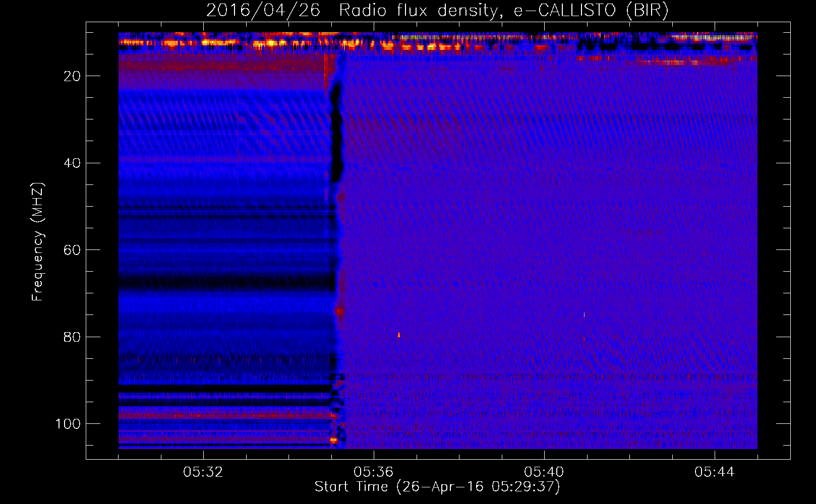
Task: Click the 60 MHz frequency tick label
Action: (x=73, y=250)
